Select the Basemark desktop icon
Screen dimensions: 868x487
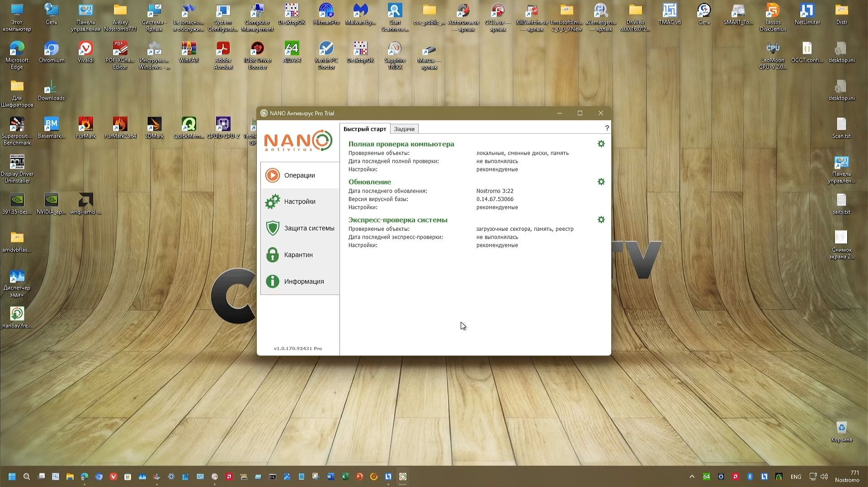click(51, 128)
